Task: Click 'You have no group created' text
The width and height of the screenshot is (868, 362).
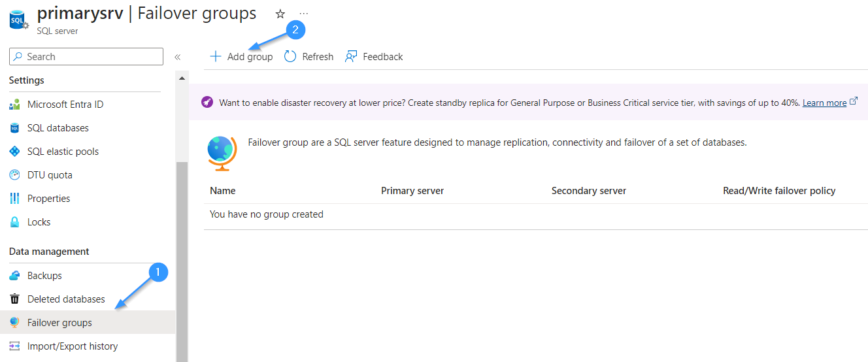Action: pos(267,214)
